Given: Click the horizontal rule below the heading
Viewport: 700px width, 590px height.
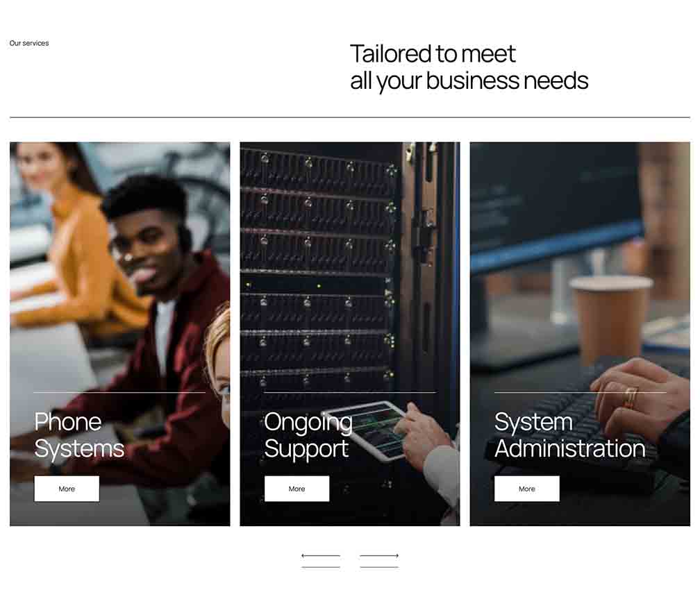Looking at the screenshot, I should click(350, 117).
